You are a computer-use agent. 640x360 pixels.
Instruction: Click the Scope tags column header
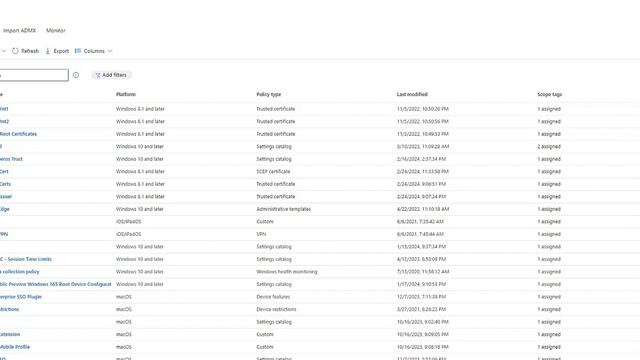click(x=549, y=94)
